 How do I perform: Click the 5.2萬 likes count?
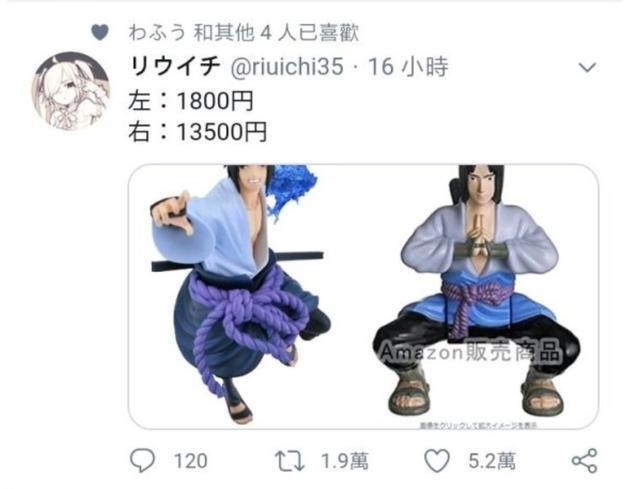pyautogui.click(x=492, y=461)
